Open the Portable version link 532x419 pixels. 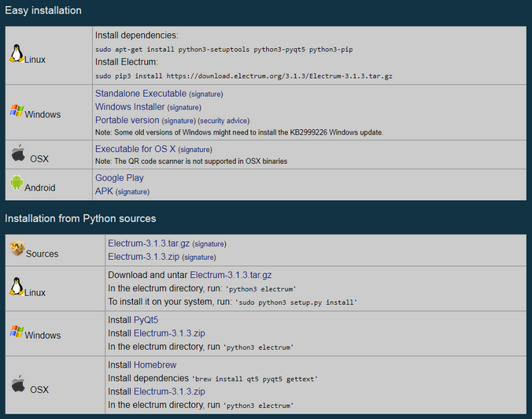(127, 121)
